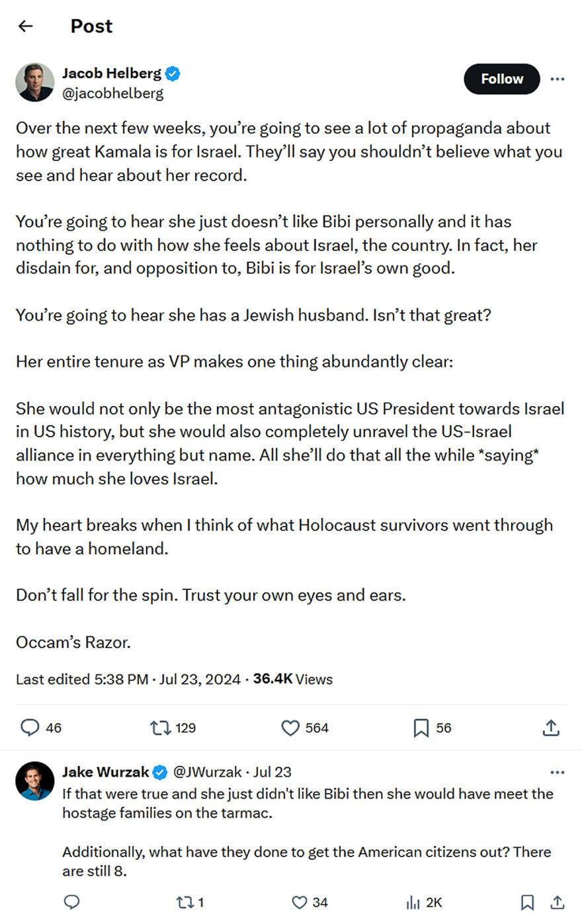Reply to Jake Wurzak's comment
This screenshot has width=582, height=924.
(x=71, y=902)
